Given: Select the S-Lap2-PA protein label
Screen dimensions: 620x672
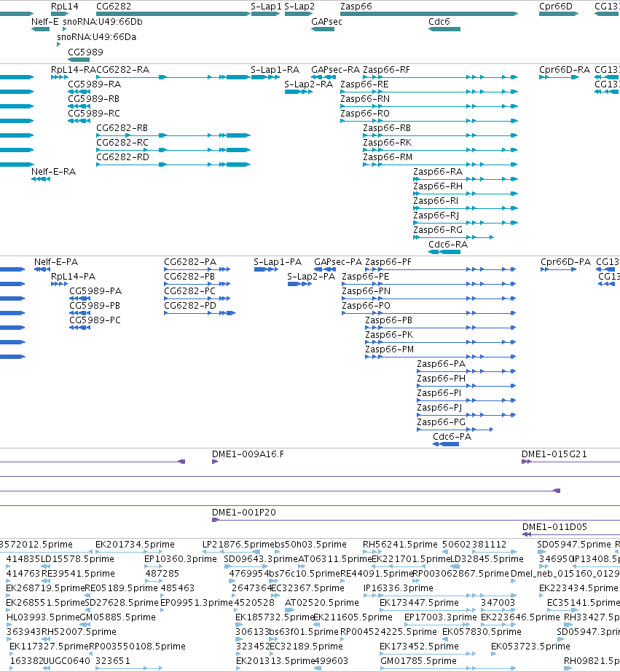Looking at the screenshot, I should click(311, 277).
